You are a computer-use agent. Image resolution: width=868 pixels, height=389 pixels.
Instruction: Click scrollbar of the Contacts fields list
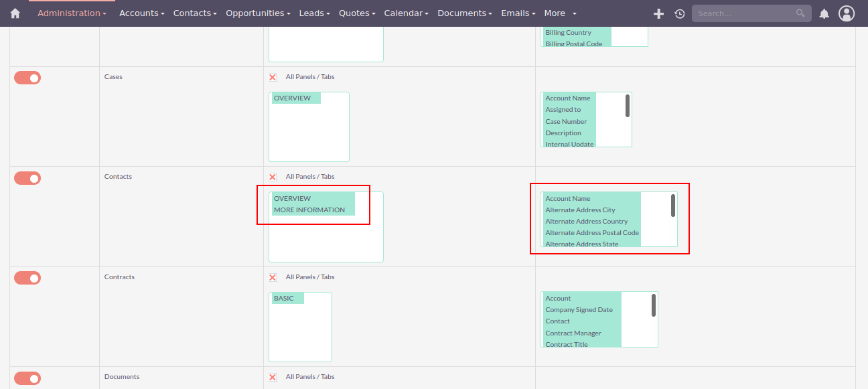pos(673,206)
